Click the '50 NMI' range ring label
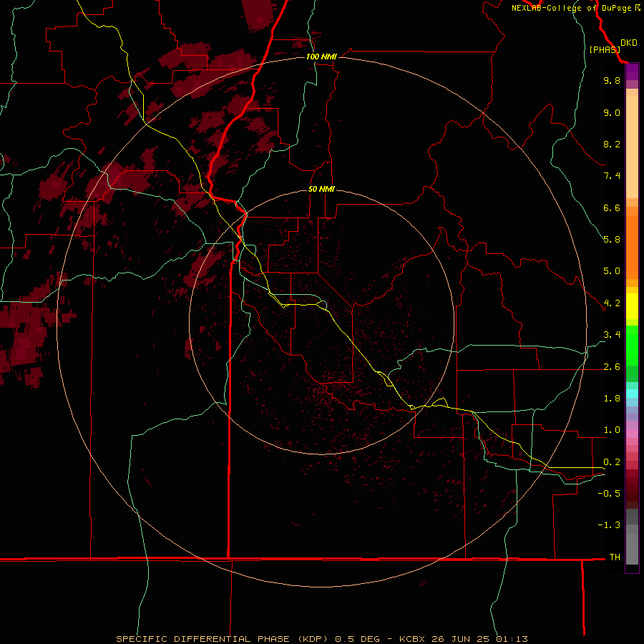The image size is (644, 644). [321, 189]
